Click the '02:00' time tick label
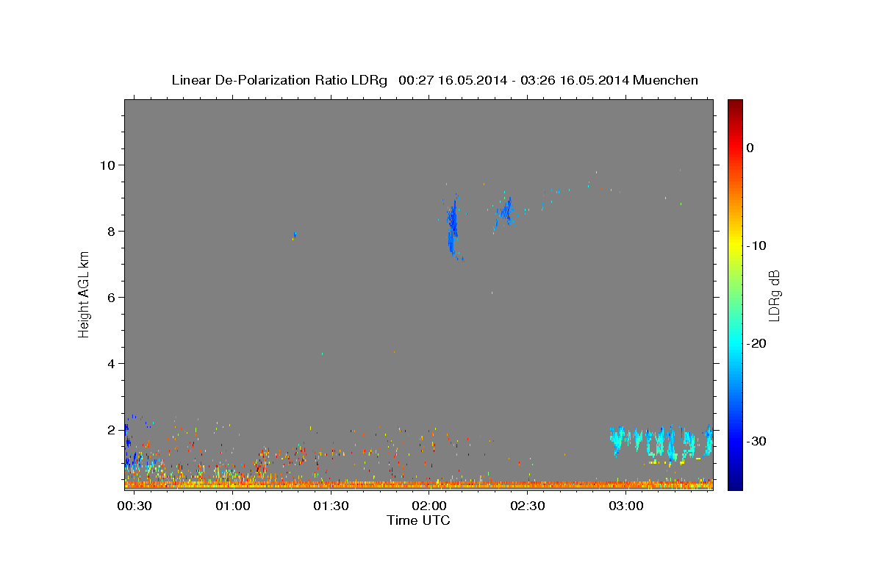 point(429,506)
